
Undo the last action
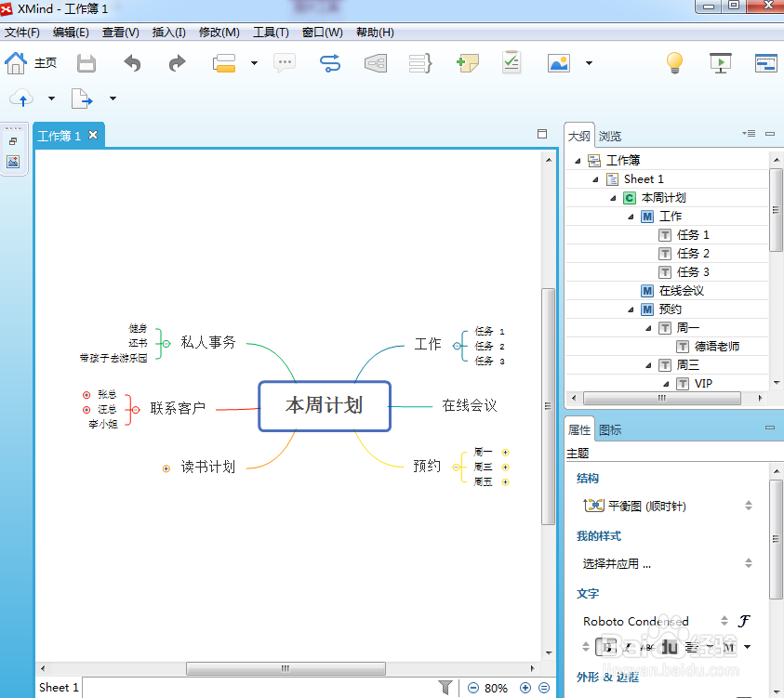coord(132,63)
